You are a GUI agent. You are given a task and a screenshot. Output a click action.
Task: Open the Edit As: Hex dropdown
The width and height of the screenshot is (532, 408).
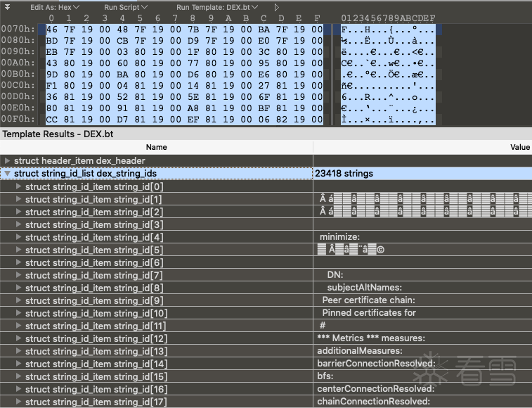coord(55,7)
